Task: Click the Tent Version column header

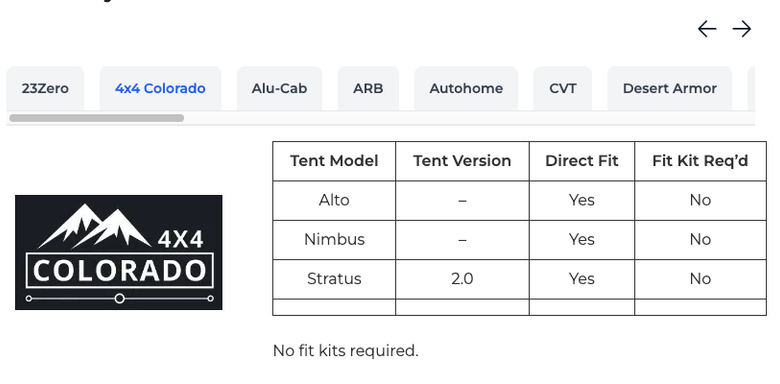Action: point(462,161)
